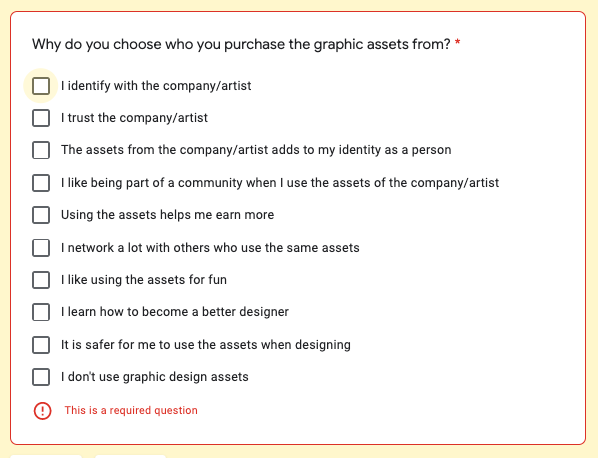The image size is (598, 458).
Task: Click the 'I don't use graphic design assets' label
Action: [x=155, y=377]
